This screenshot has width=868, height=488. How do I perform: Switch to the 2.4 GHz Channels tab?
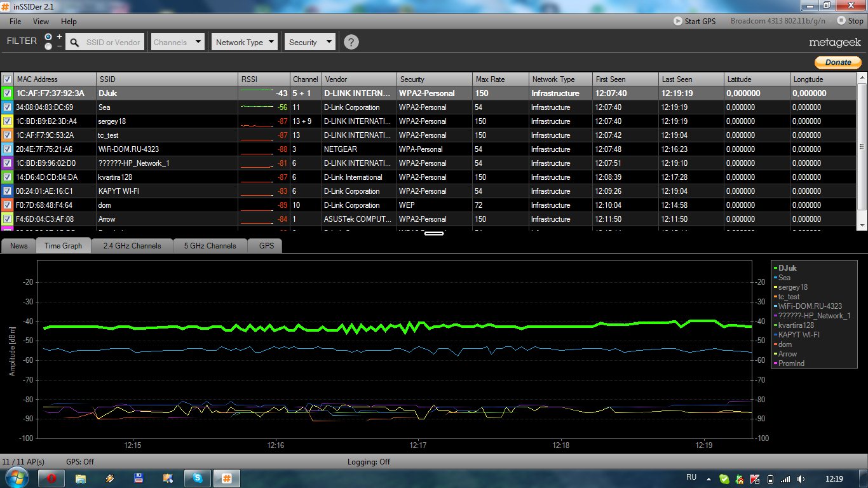pyautogui.click(x=132, y=246)
